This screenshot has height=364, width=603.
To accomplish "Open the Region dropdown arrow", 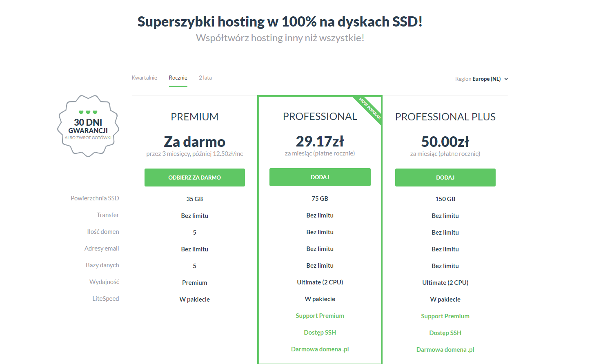I will (506, 79).
